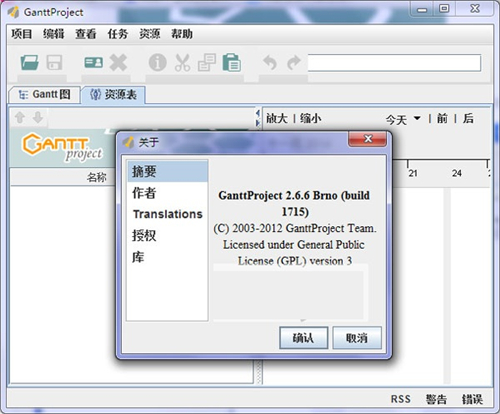Click the New resource card icon
Image resolution: width=500 pixels, height=414 pixels.
point(94,62)
